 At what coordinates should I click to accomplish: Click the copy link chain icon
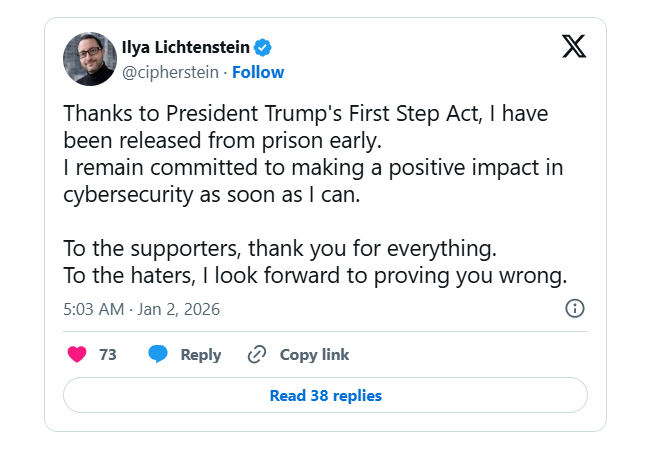257,354
